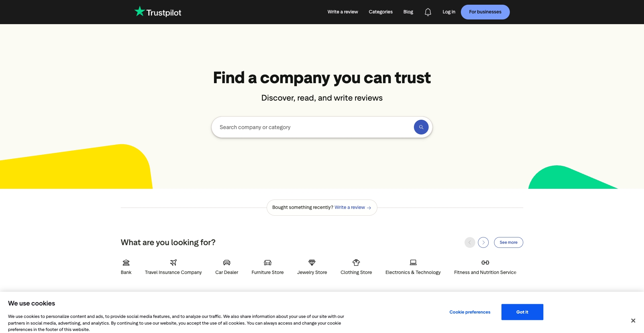
Task: Accept cookies with Got it button
Action: [522, 312]
